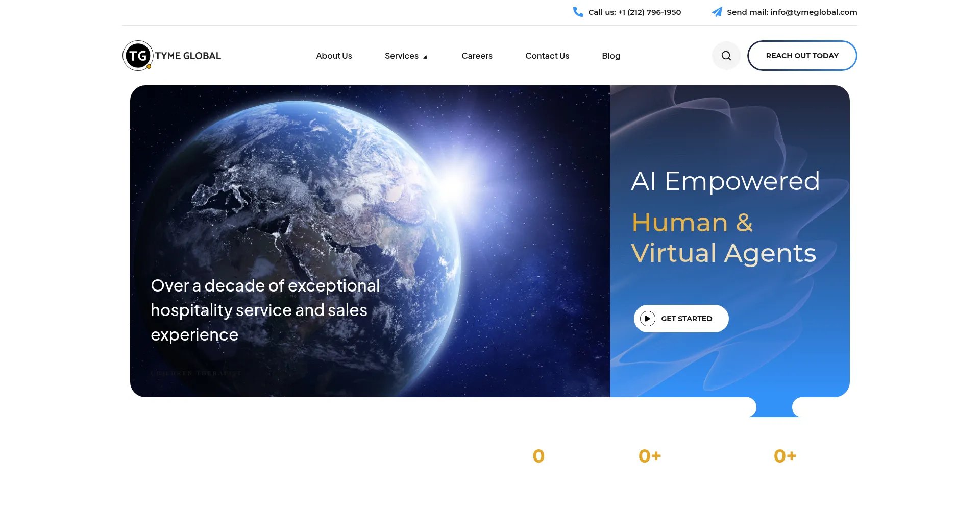This screenshot has height=507, width=980.
Task: Click the paper plane mail icon
Action: point(717,12)
